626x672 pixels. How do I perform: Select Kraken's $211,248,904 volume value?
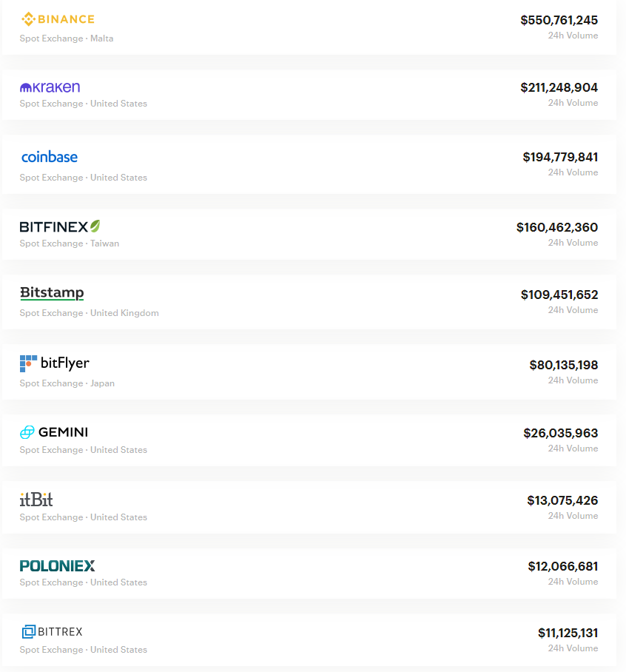(x=559, y=87)
